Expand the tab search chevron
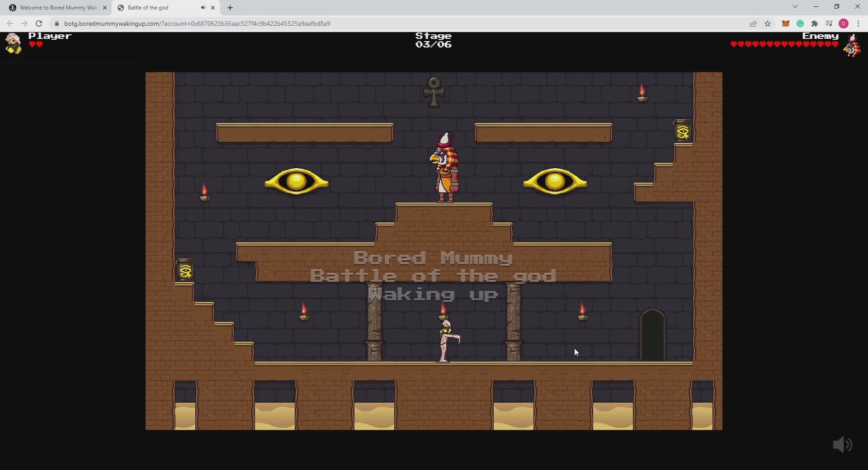 [795, 7]
